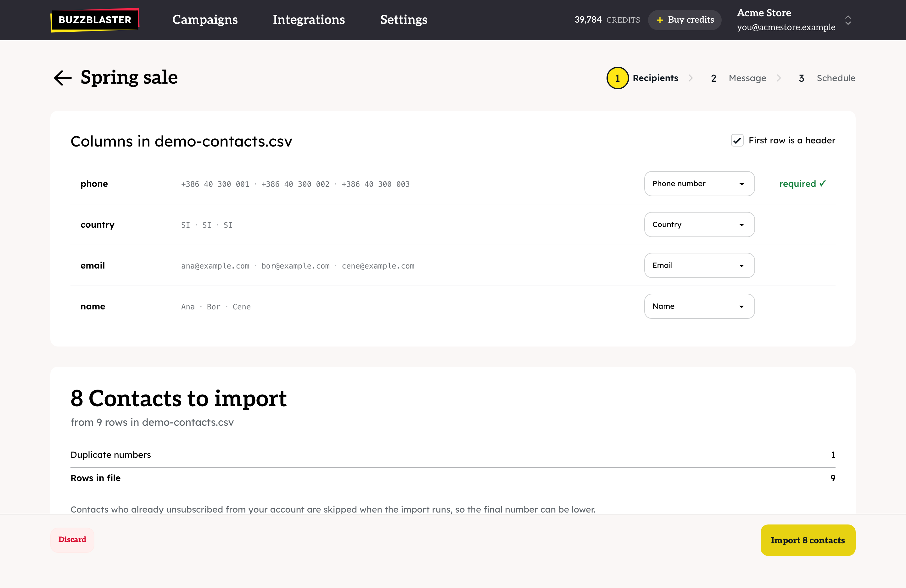The height and width of the screenshot is (588, 906).
Task: Open the Country mapping dropdown
Action: pyautogui.click(x=699, y=225)
